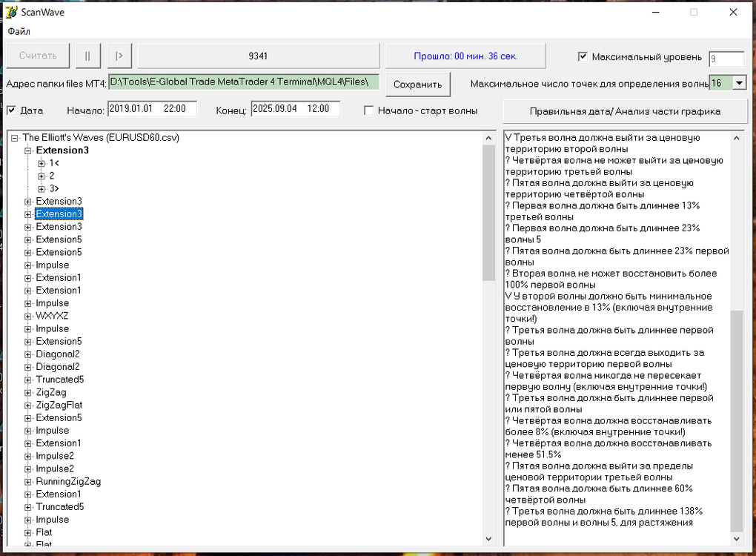The image size is (756, 556).
Task: Click the Конец date field
Action: (x=296, y=108)
